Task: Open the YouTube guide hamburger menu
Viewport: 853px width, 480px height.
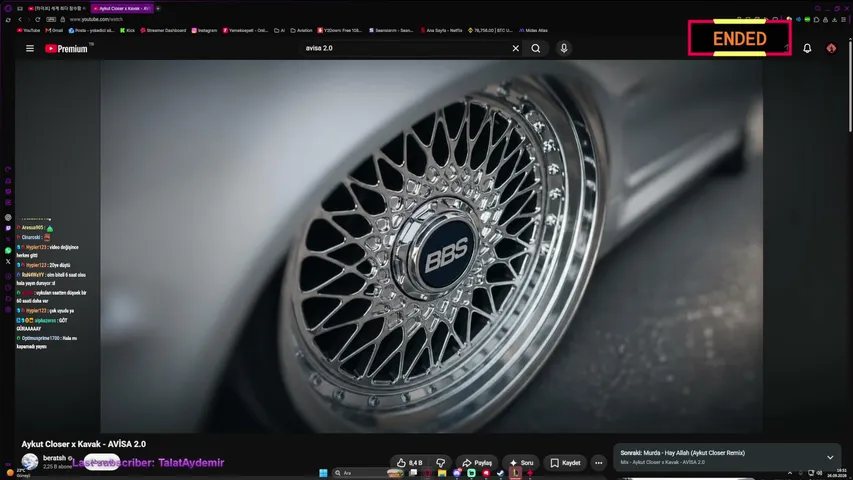Action: pos(30,48)
